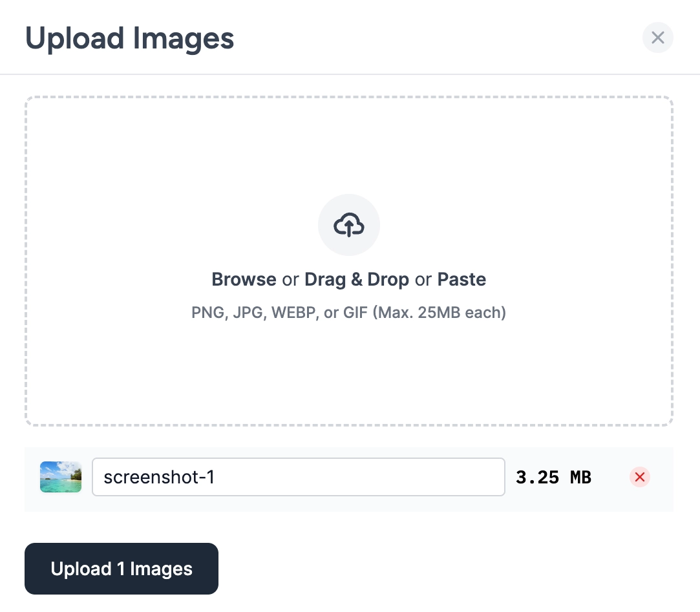Click the Paste option text
This screenshot has width=700, height=612.
(461, 279)
